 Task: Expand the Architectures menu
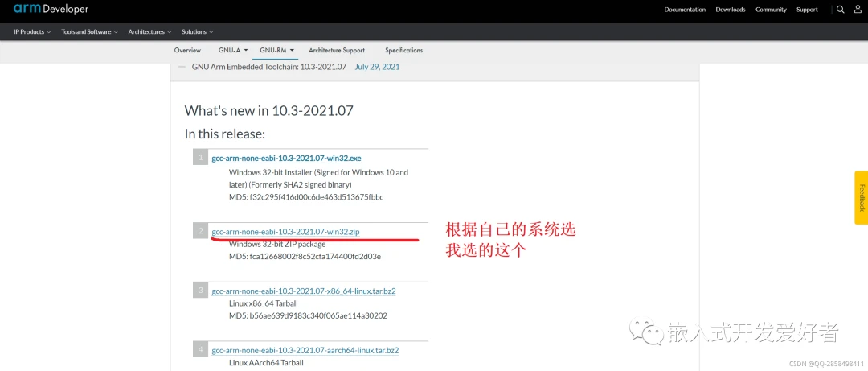[150, 31]
